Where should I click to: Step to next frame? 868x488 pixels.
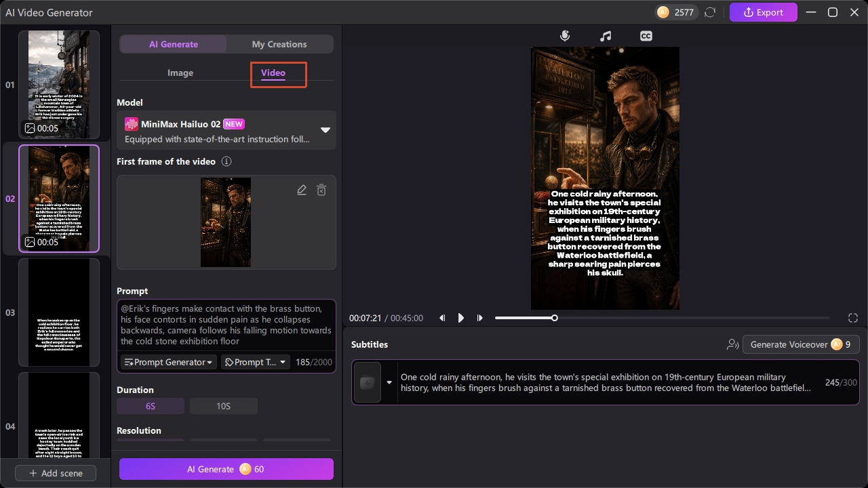coord(479,318)
